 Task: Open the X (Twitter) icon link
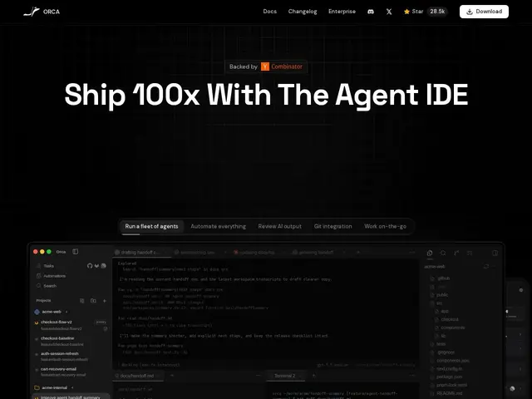389,12
